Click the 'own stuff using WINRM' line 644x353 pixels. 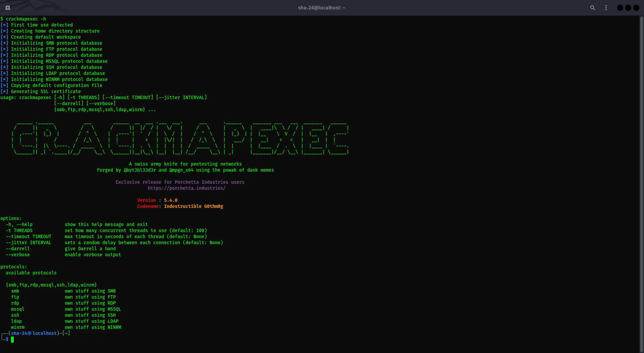93,327
